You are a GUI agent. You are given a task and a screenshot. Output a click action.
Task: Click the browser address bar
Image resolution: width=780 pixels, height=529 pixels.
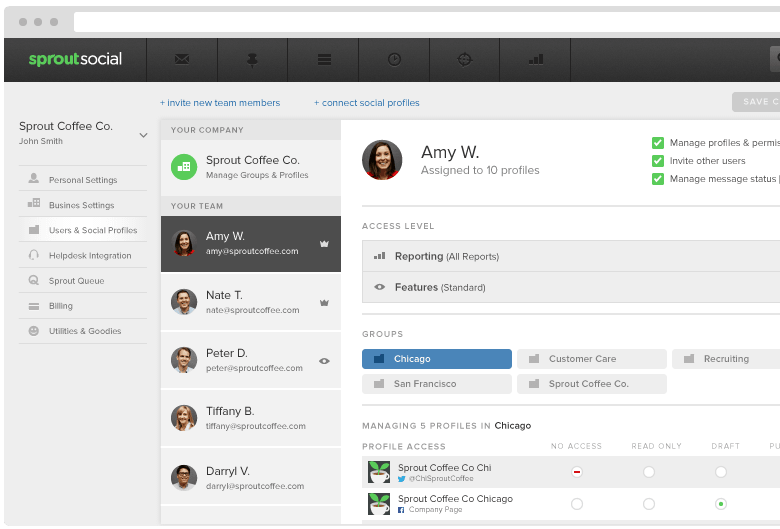(427, 22)
